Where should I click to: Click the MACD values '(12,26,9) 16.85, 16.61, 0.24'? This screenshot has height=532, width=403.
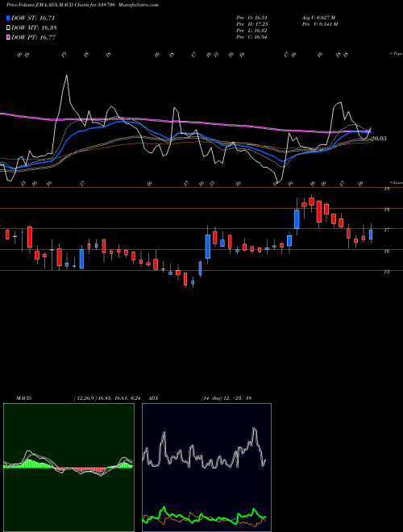[107, 398]
